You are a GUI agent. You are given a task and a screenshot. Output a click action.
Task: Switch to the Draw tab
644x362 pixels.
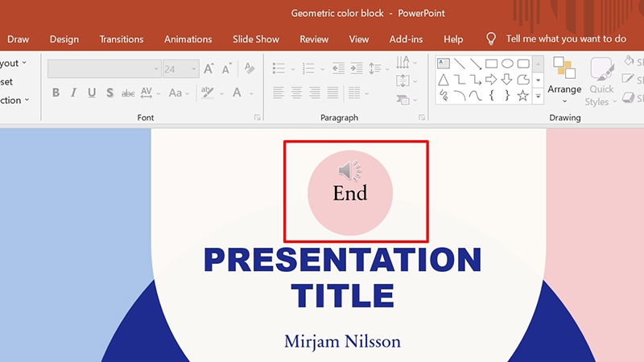[18, 39]
